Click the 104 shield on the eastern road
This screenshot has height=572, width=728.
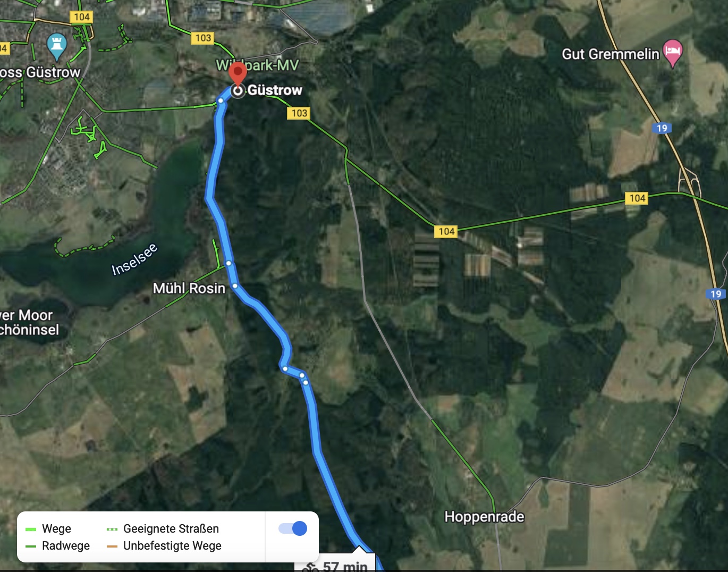pos(637,198)
